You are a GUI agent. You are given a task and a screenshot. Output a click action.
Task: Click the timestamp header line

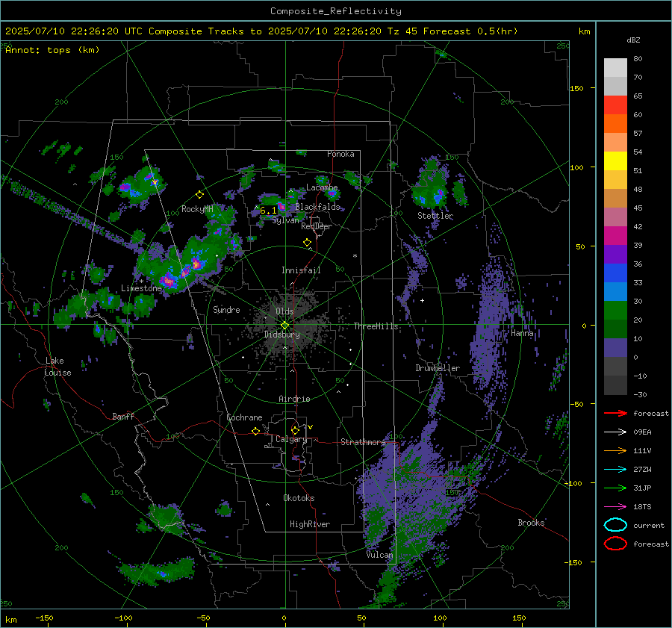point(261,31)
